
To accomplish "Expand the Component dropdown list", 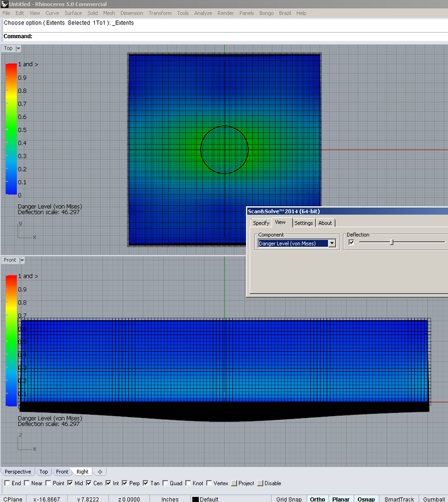I will pyautogui.click(x=332, y=243).
